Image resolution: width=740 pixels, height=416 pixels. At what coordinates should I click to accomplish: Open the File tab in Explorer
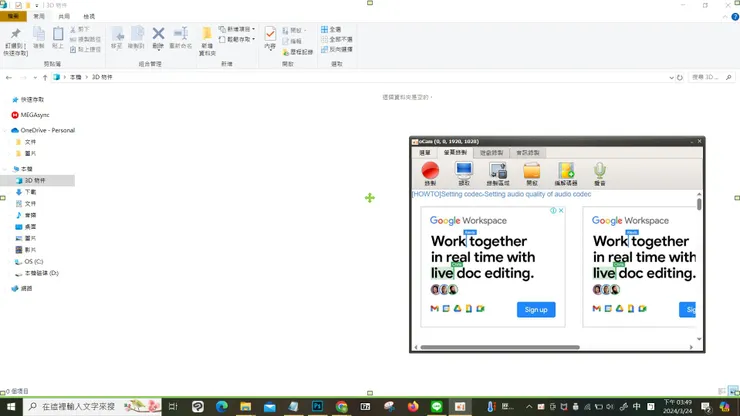point(13,17)
